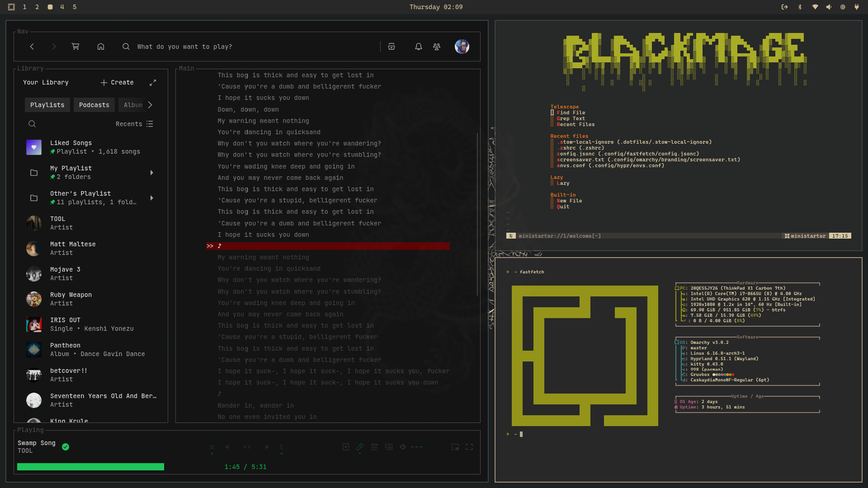The image size is (868, 488).
Task: Expand the My Playlist folder arrow
Action: click(x=152, y=173)
